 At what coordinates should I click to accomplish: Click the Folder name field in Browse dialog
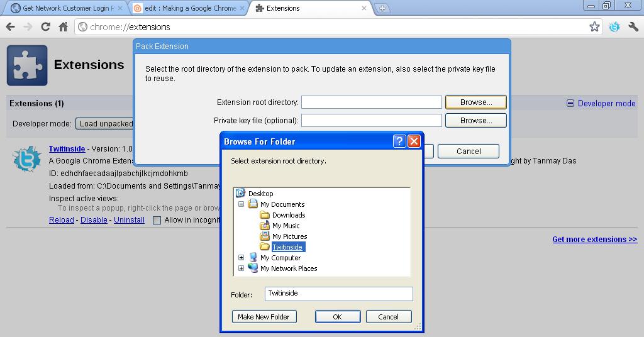pos(339,294)
